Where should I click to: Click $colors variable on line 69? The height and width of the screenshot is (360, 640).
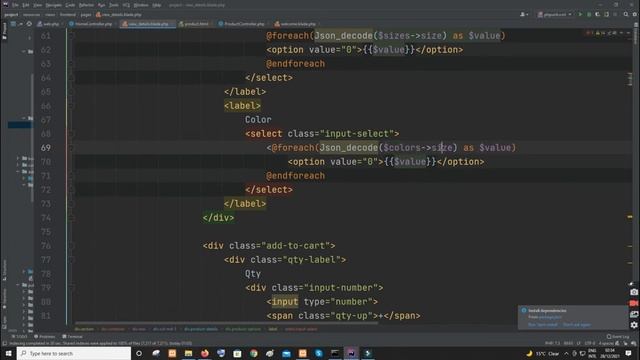coord(402,148)
